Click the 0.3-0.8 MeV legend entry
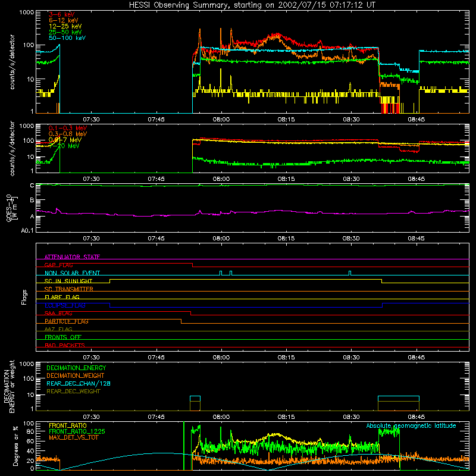The width and height of the screenshot is (476, 476). (68, 134)
